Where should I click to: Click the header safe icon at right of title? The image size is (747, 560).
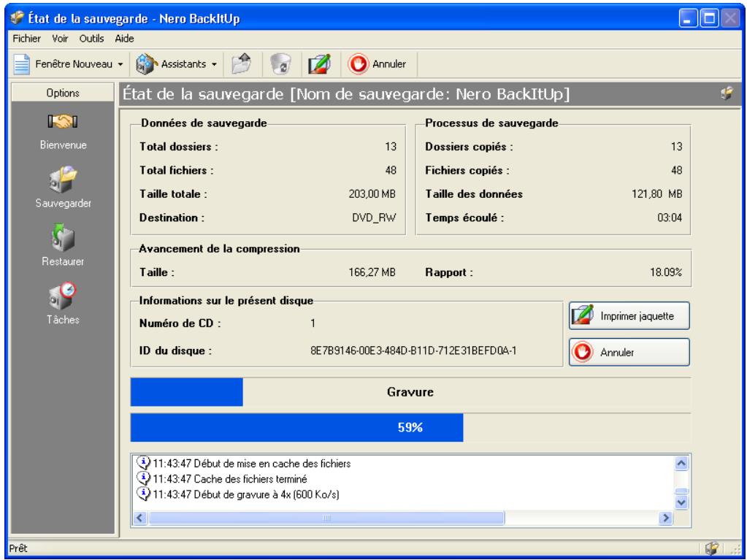click(727, 93)
